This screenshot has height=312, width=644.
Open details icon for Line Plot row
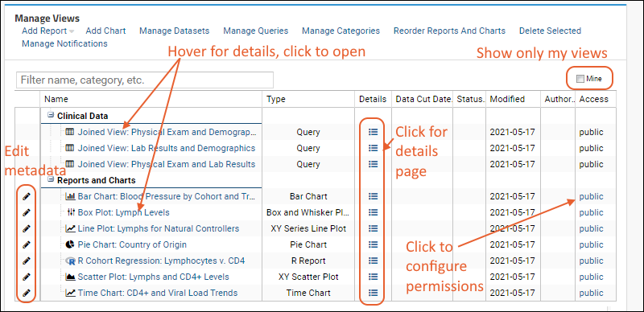(x=373, y=228)
